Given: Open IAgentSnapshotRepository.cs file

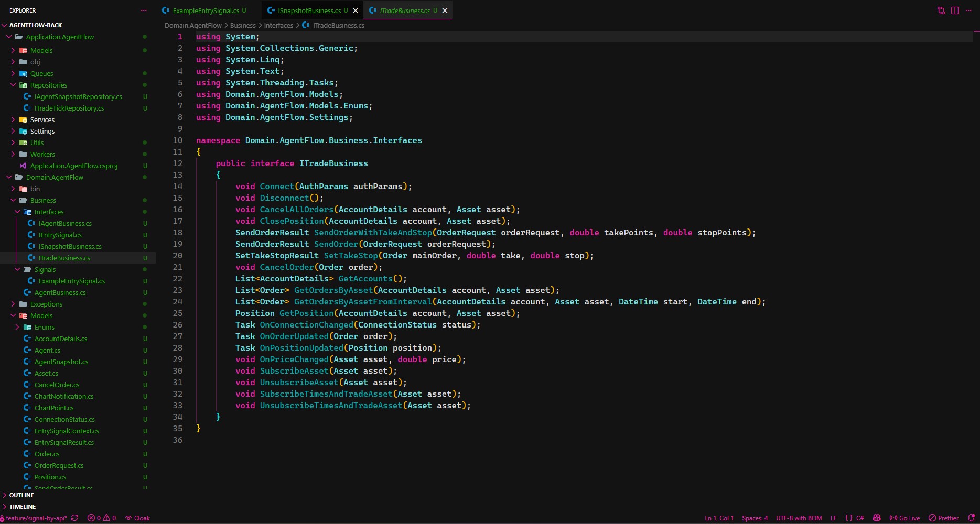Looking at the screenshot, I should tap(78, 96).
